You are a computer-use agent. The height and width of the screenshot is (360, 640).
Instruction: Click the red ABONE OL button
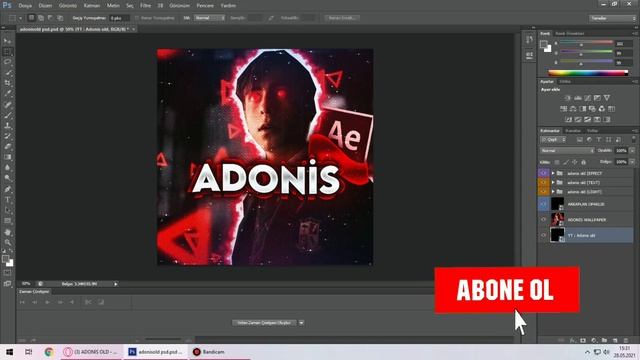pos(507,290)
